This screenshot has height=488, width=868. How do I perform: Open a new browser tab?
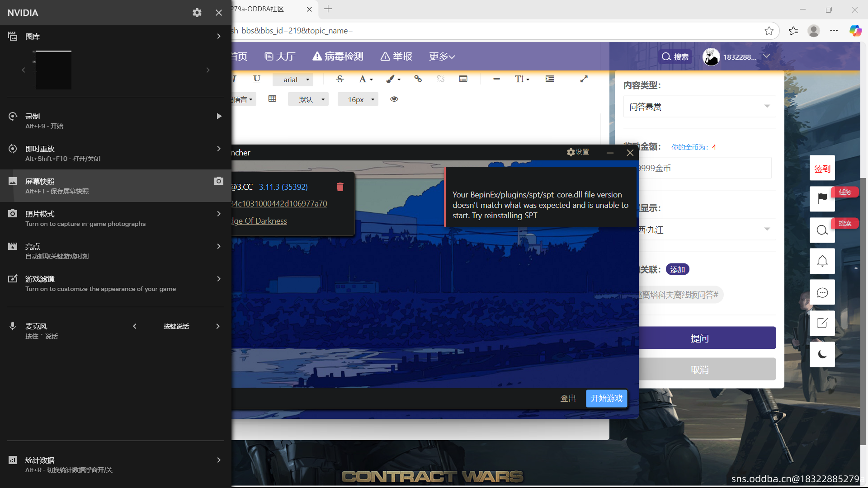click(x=328, y=9)
